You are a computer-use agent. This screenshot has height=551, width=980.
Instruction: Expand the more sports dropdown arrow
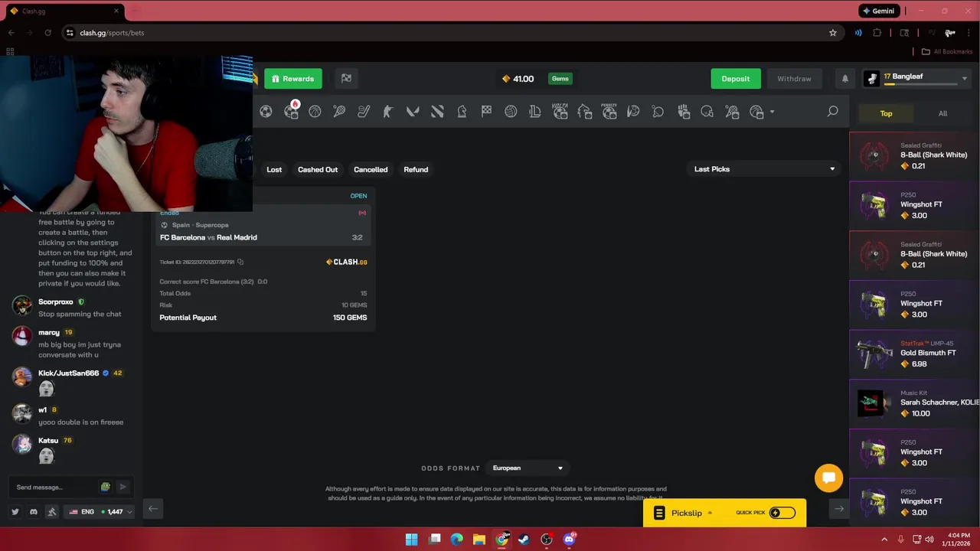click(772, 112)
